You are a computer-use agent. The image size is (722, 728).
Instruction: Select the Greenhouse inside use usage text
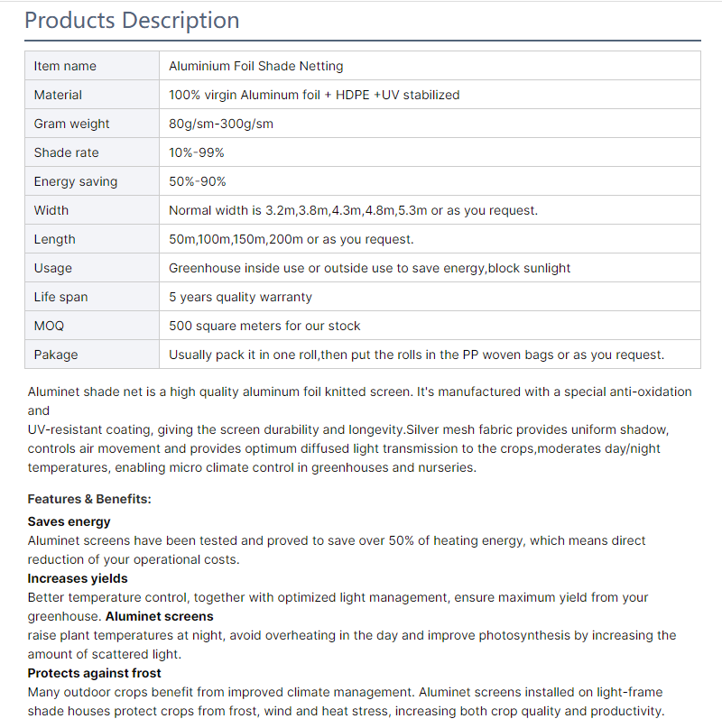point(369,268)
